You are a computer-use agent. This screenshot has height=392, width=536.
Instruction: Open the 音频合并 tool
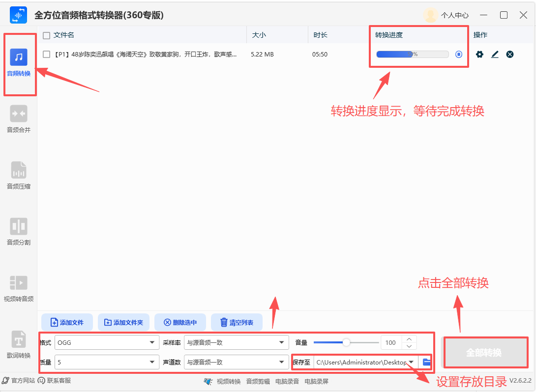[19, 118]
